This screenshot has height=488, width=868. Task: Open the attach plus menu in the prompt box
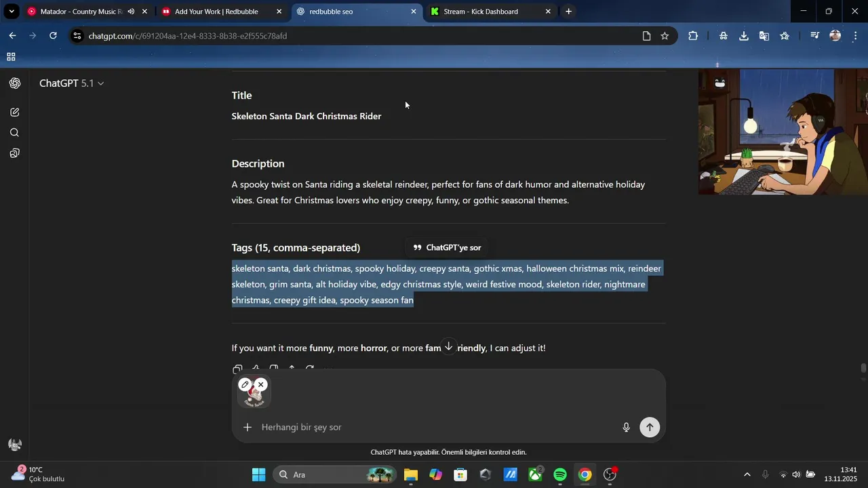click(x=248, y=427)
